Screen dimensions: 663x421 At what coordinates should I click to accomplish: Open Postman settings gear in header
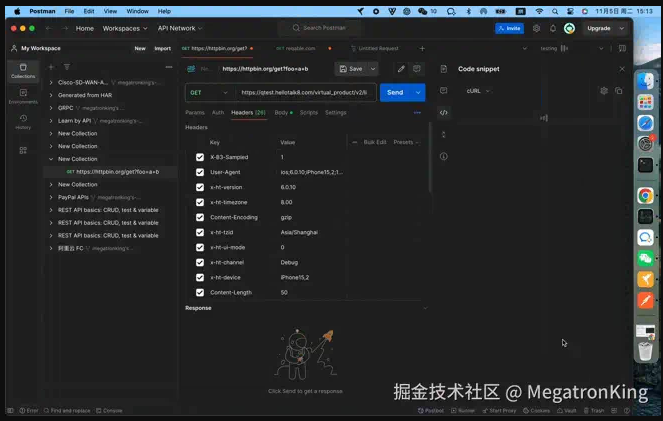(x=537, y=28)
